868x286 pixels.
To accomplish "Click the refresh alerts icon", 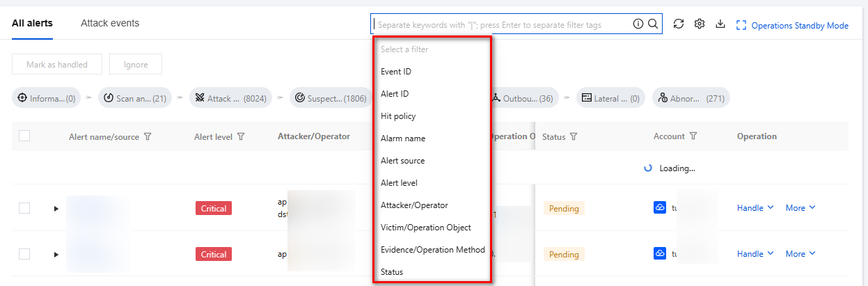I will 679,24.
